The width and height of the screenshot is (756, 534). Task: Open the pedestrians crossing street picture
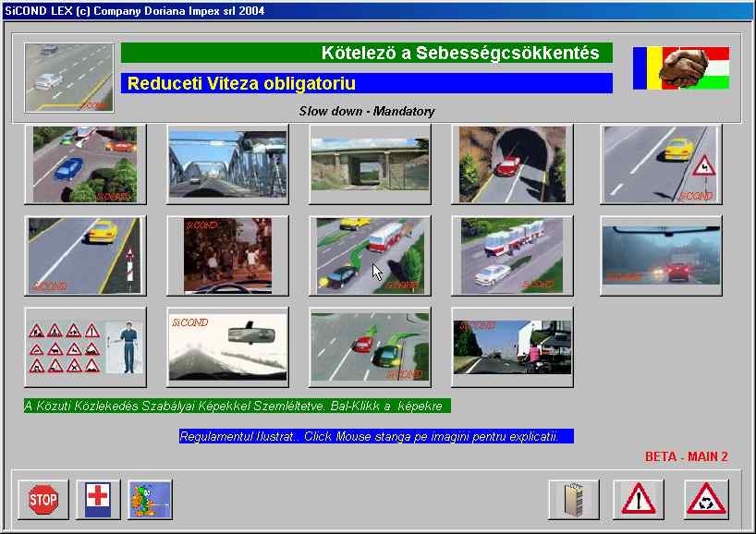(227, 255)
